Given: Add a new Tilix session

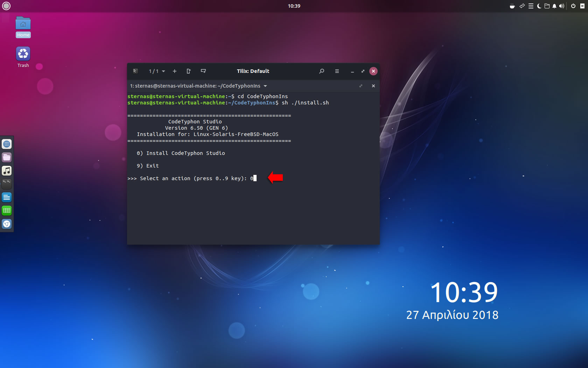Looking at the screenshot, I should pos(175,71).
